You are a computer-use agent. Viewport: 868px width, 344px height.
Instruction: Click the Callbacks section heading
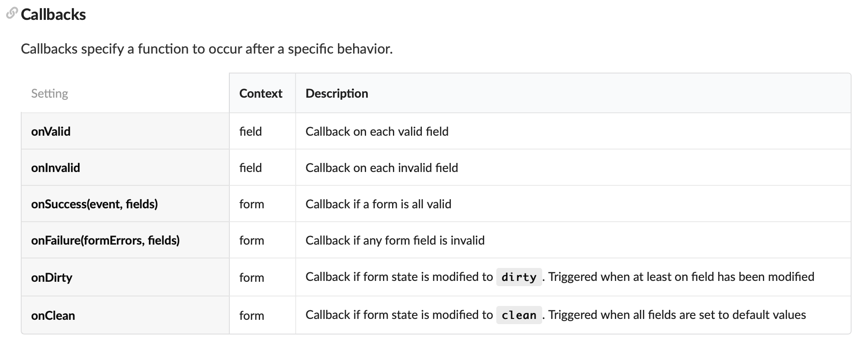pyautogui.click(x=53, y=15)
